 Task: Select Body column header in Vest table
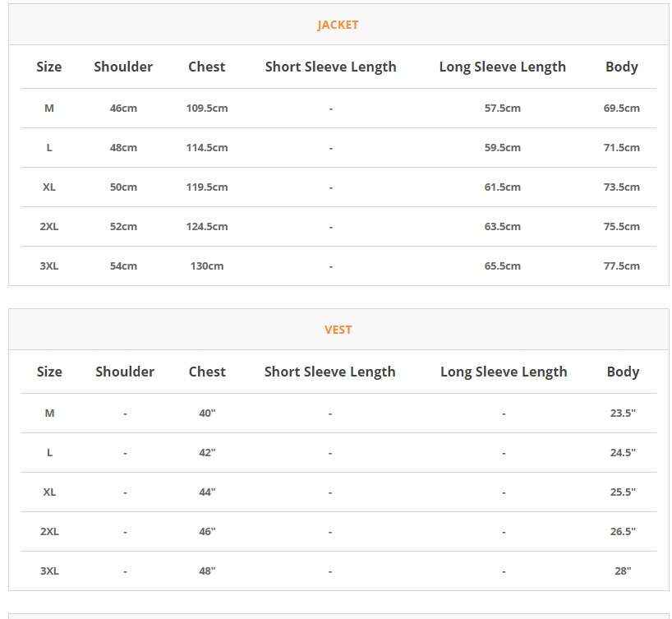point(623,372)
